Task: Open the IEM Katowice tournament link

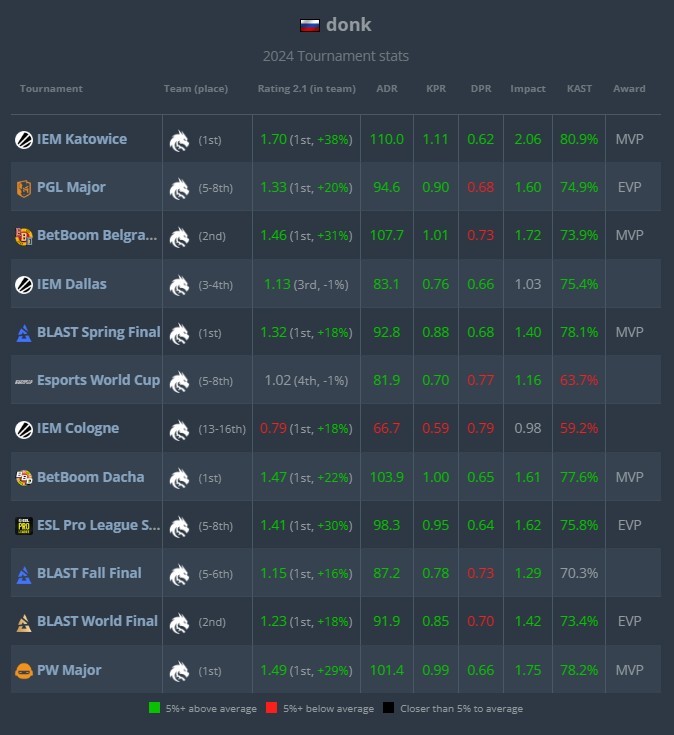Action: [x=82, y=139]
